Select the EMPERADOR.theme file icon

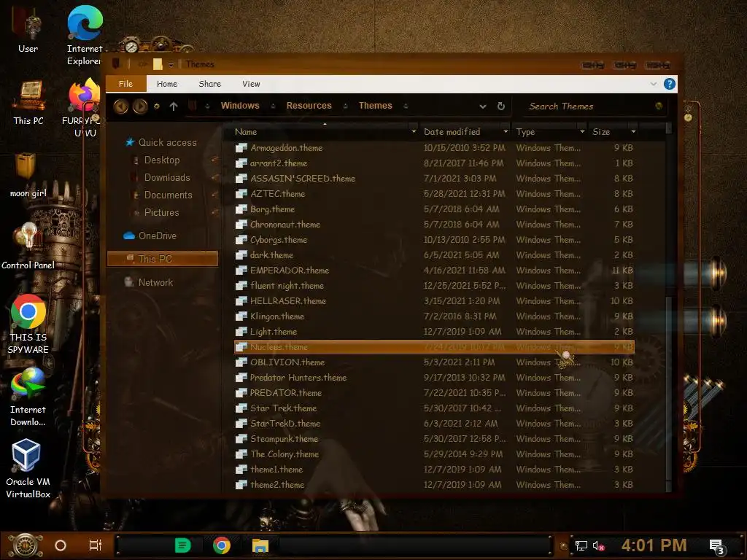tap(241, 271)
